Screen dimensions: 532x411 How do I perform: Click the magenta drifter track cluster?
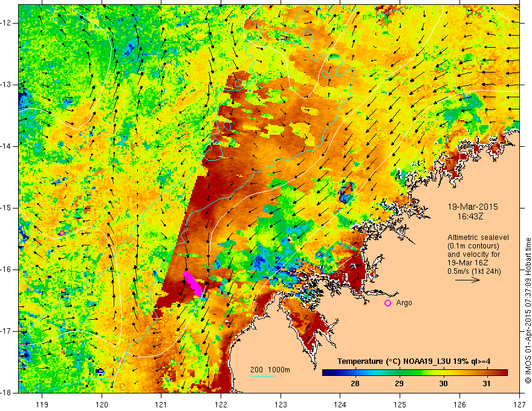point(193,284)
